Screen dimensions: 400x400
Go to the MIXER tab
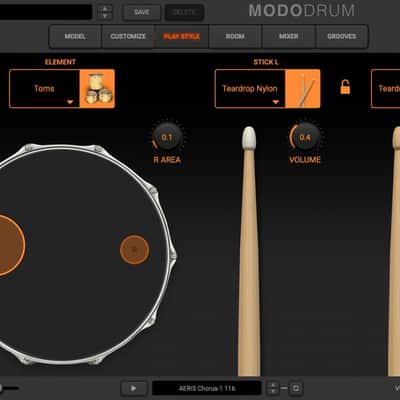point(288,36)
